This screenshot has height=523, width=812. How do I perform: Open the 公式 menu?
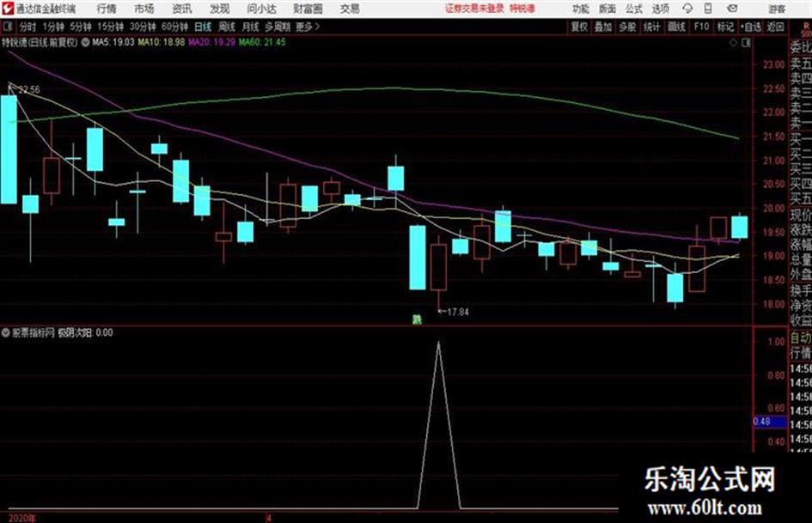click(x=634, y=9)
